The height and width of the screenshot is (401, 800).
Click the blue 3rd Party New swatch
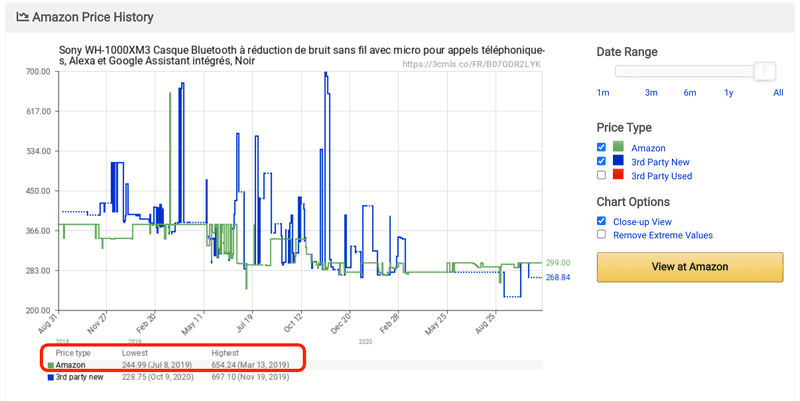point(618,160)
